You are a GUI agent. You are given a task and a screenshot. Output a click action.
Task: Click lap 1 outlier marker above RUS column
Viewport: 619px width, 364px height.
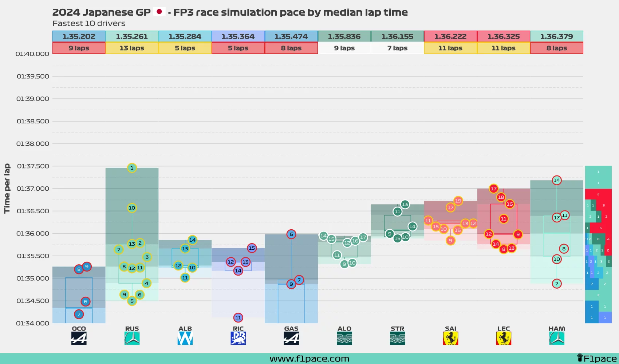(x=132, y=168)
